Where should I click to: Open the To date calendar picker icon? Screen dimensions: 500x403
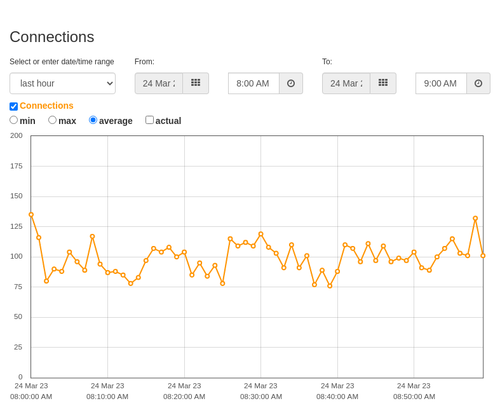[383, 83]
